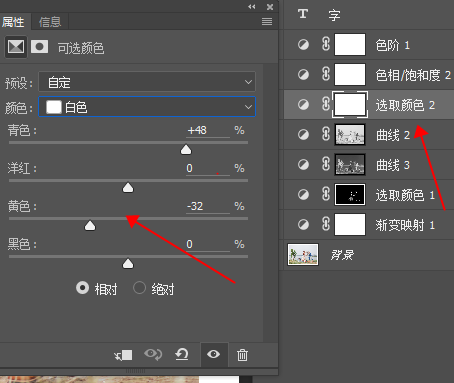Select the layer named 曲线 3

pos(393,165)
